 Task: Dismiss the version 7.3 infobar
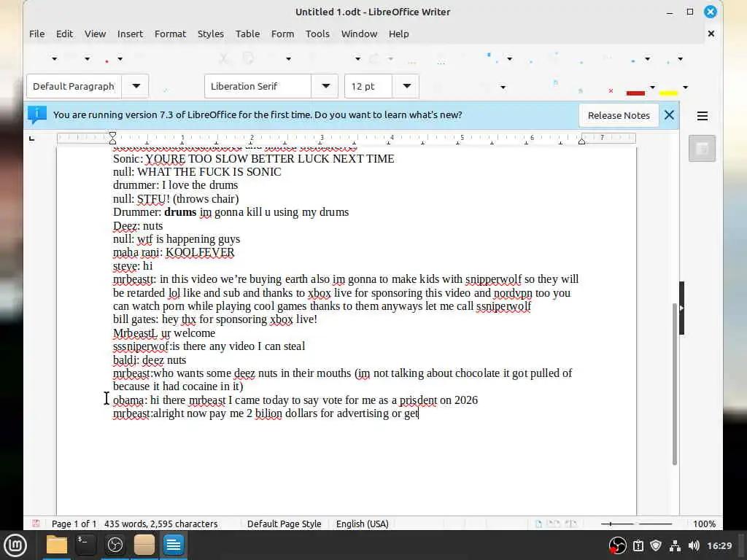pos(669,114)
